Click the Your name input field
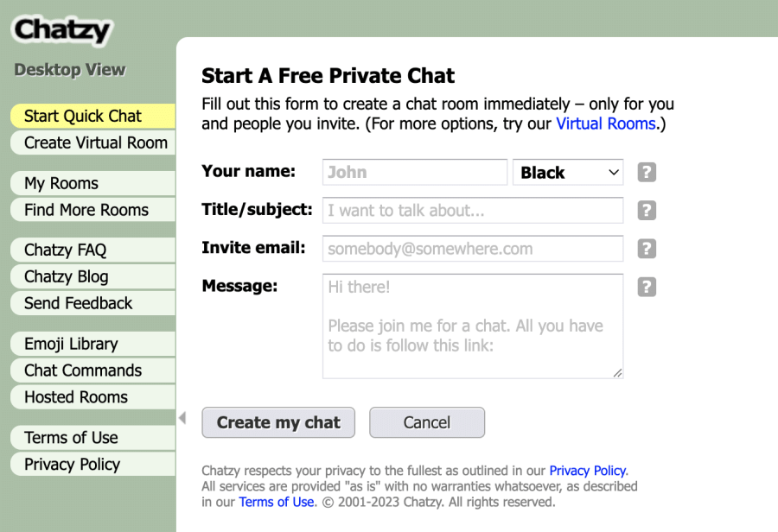The image size is (778, 532). pyautogui.click(x=414, y=172)
